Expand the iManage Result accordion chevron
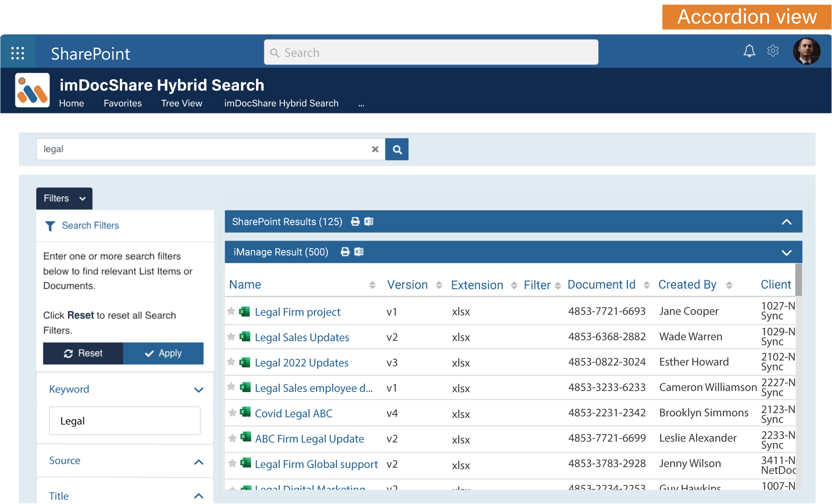Screen dimensions: 832x504 pyautogui.click(x=786, y=253)
